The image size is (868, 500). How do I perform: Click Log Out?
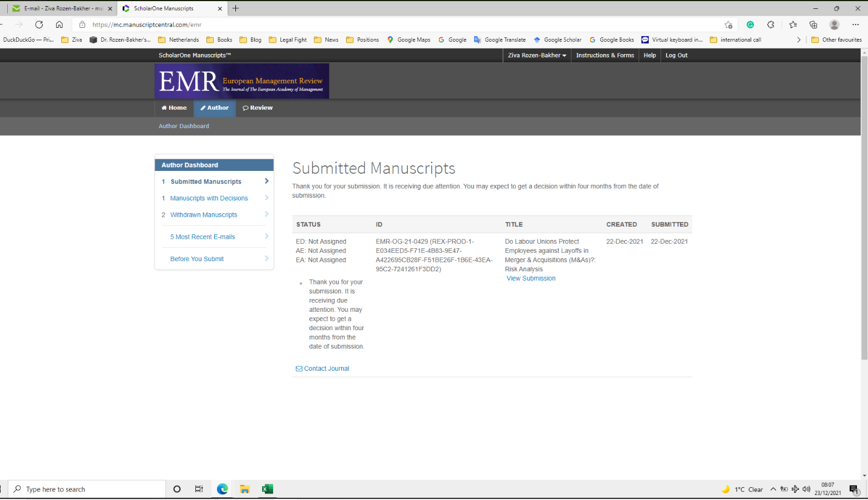677,55
